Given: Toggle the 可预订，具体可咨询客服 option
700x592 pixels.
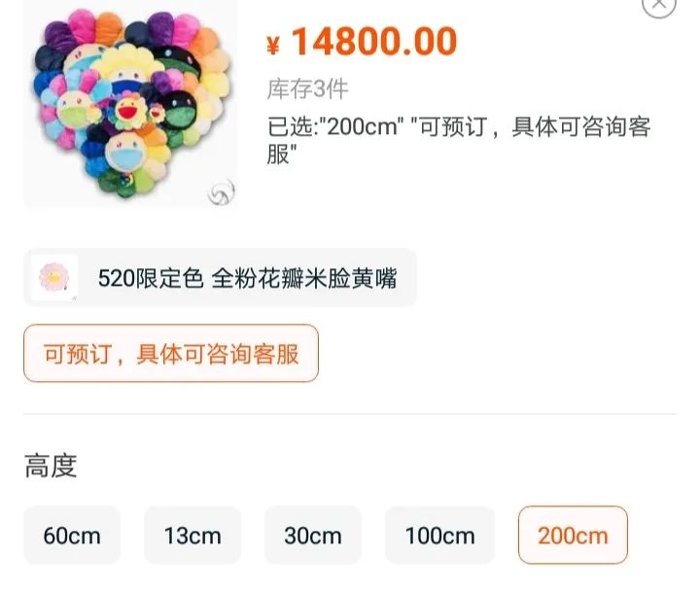Looking at the screenshot, I should 171,353.
